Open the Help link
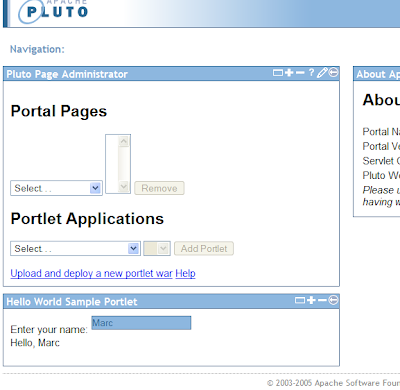 pyautogui.click(x=185, y=274)
